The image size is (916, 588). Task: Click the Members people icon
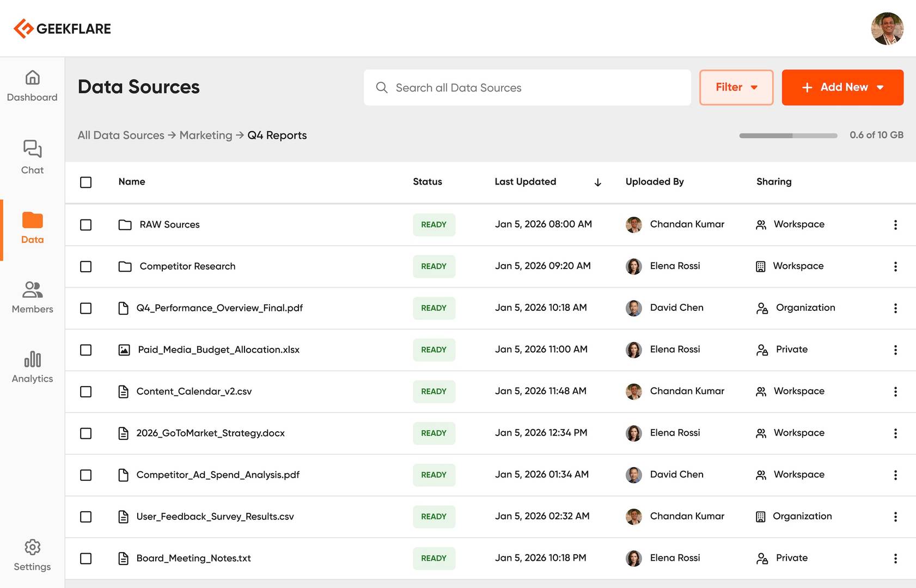[x=32, y=290]
